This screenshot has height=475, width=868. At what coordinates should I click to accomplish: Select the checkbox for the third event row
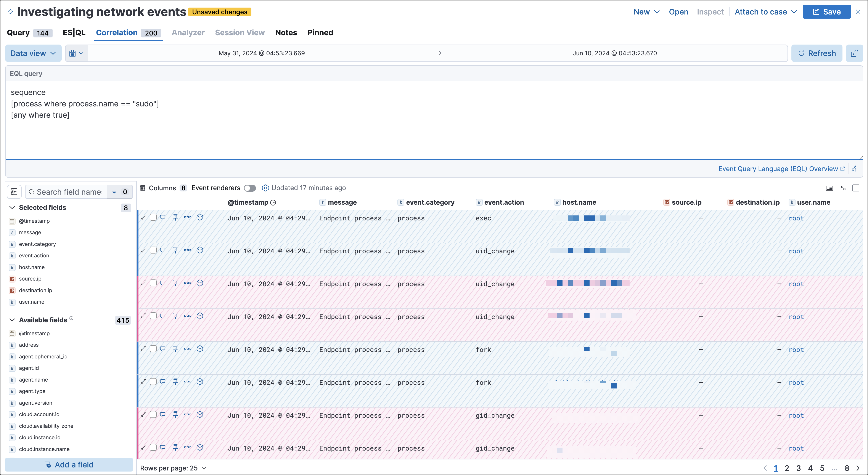(x=153, y=283)
